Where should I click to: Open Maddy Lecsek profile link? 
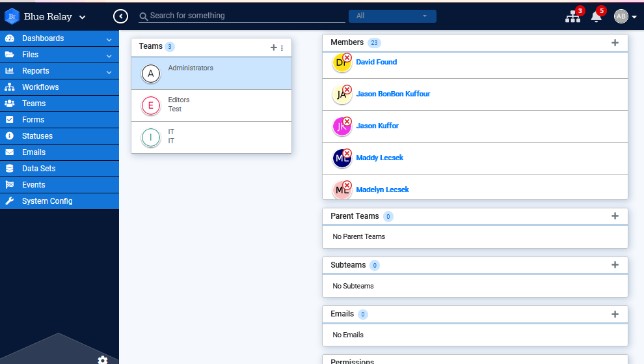click(x=379, y=158)
